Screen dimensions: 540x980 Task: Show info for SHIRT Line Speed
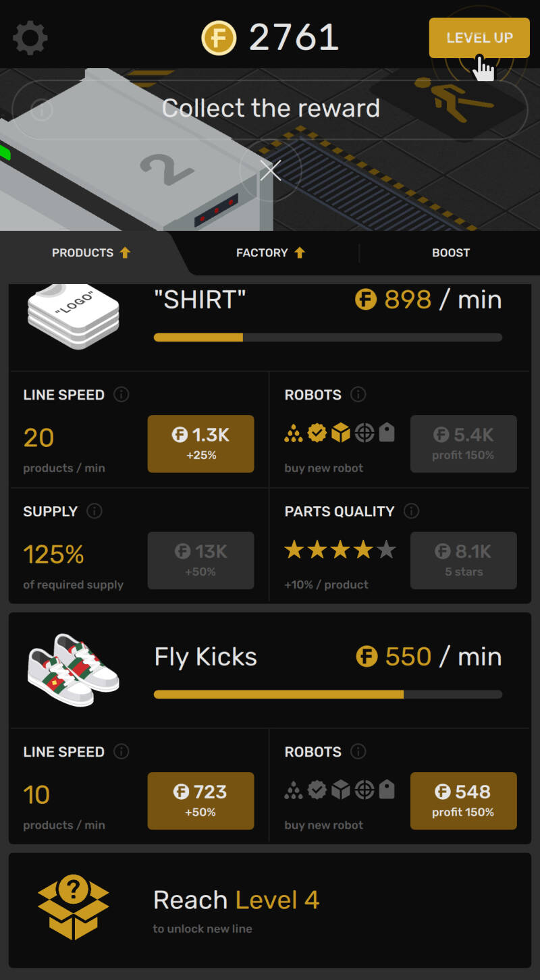pos(122,395)
